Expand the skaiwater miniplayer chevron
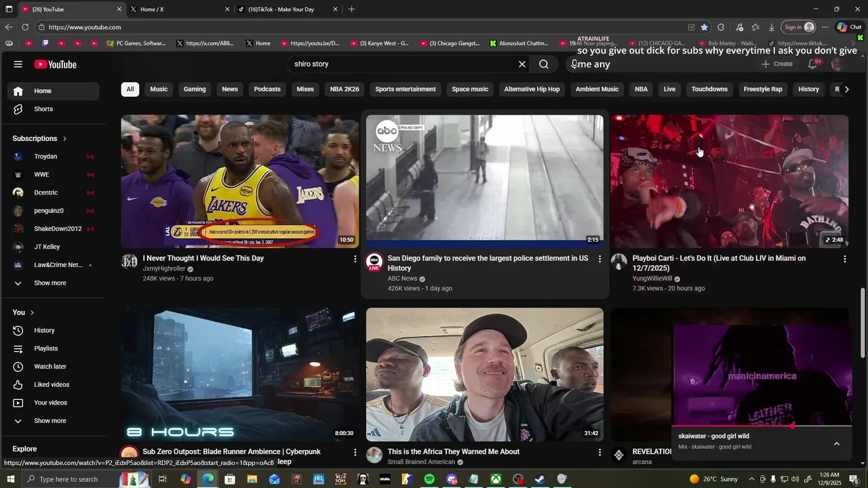The height and width of the screenshot is (488, 868). [x=837, y=443]
